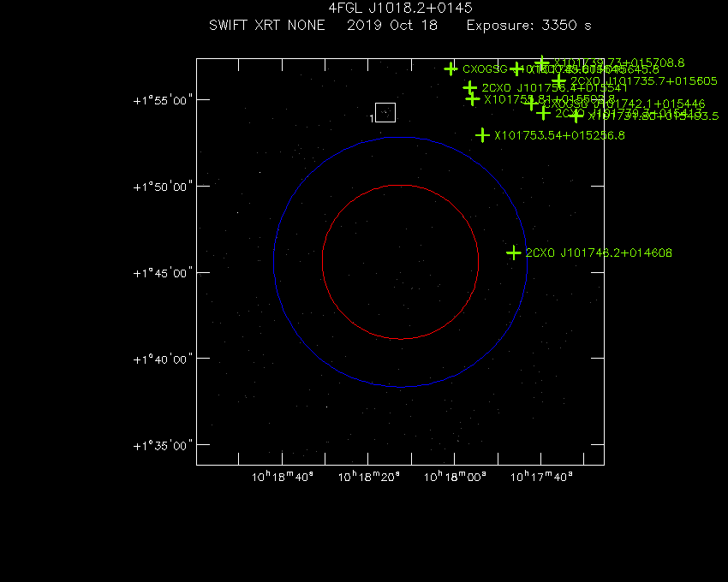Click the 2CXO J101756.4+015541 source label

(554, 87)
